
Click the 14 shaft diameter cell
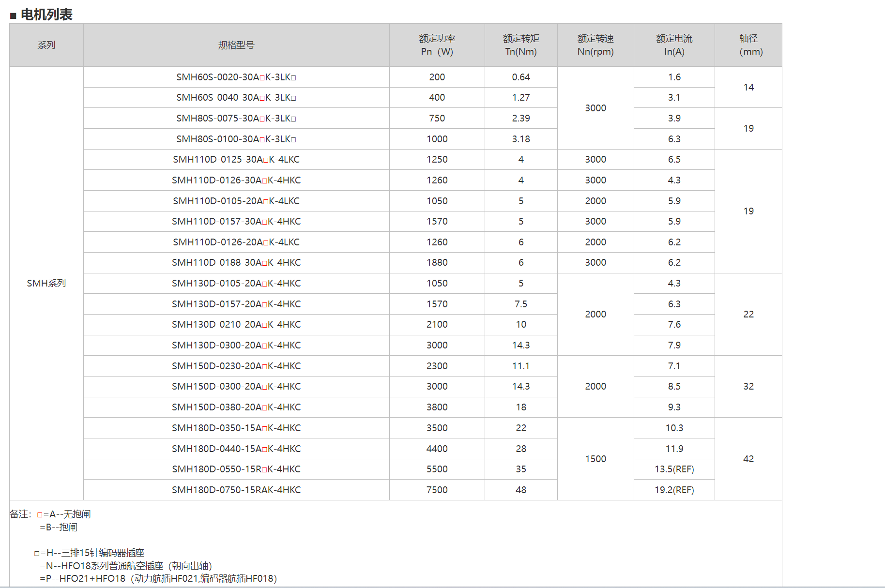point(748,87)
